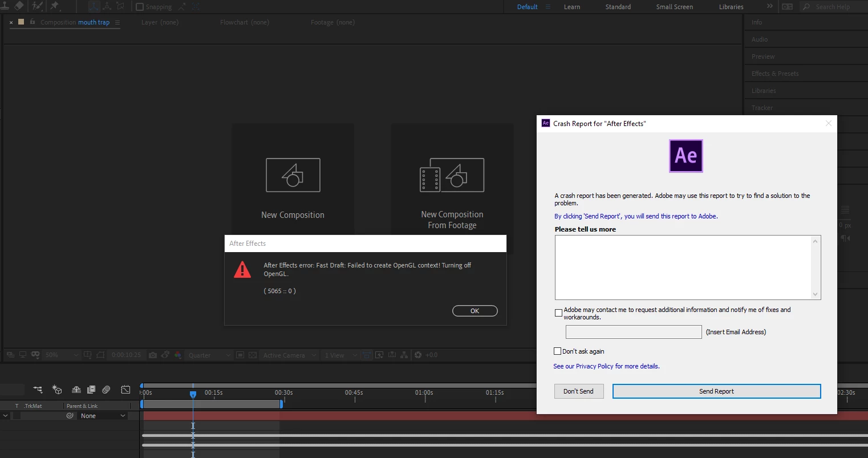868x458 pixels.
Task: Click the timeline icon in viewer bar
Action: pyautogui.click(x=392, y=355)
